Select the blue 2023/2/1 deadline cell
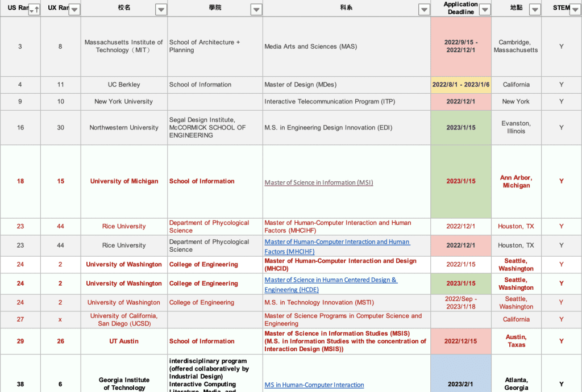This screenshot has height=392, width=582. (x=461, y=373)
